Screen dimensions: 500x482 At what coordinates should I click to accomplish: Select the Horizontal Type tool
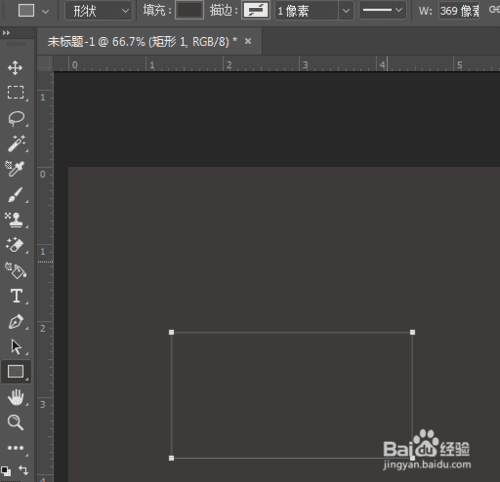pos(16,296)
